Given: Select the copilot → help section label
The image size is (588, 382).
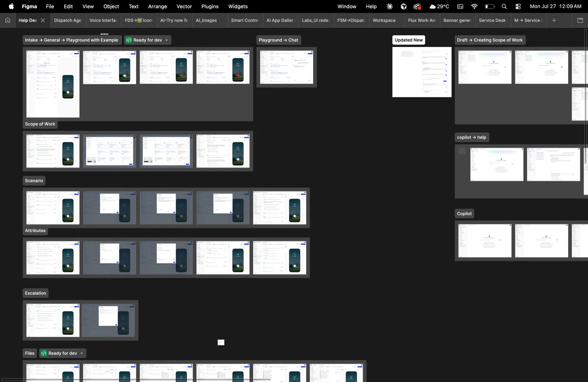Looking at the screenshot, I should pos(472,137).
